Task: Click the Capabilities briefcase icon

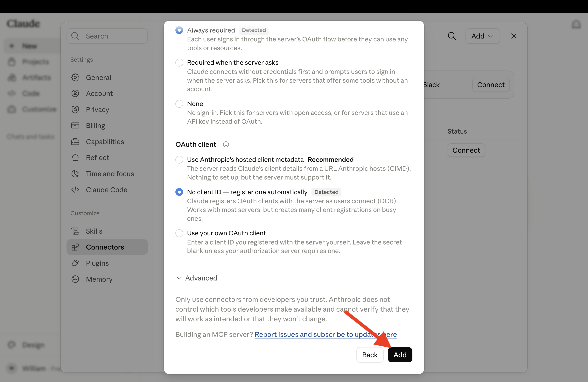Action: point(75,142)
